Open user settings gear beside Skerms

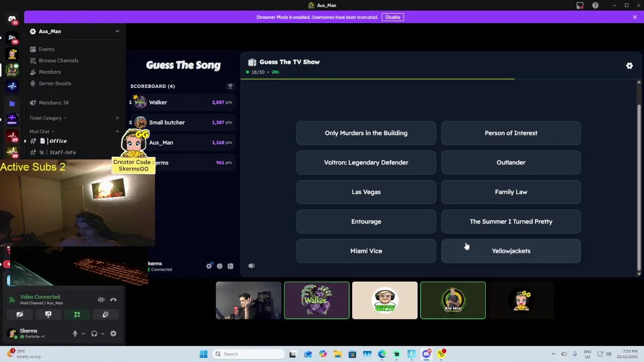113,333
